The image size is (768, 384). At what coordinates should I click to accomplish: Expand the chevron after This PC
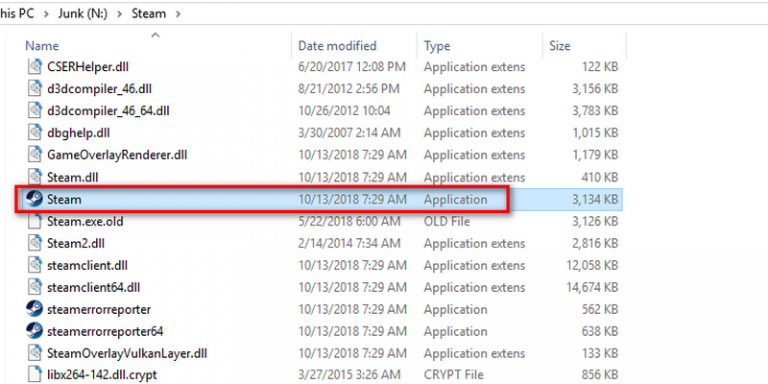46,14
